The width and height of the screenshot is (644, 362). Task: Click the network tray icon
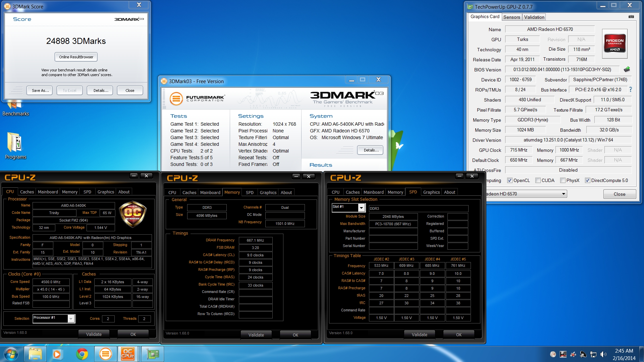pyautogui.click(x=593, y=354)
